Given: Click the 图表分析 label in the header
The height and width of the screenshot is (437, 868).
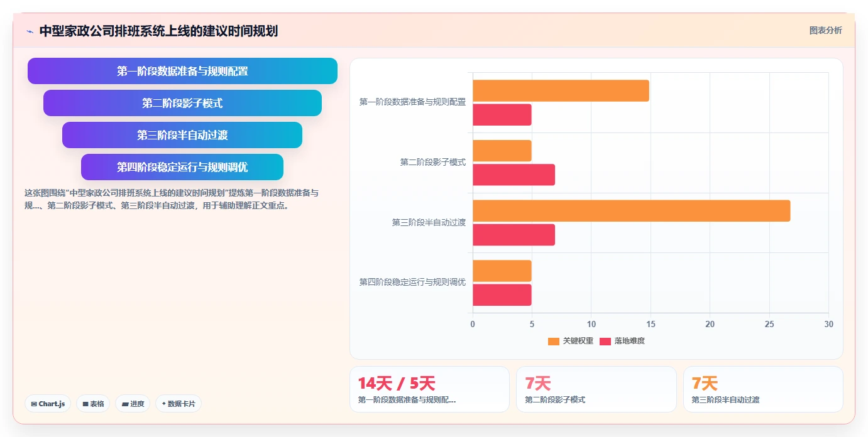Looking at the screenshot, I should (x=825, y=30).
